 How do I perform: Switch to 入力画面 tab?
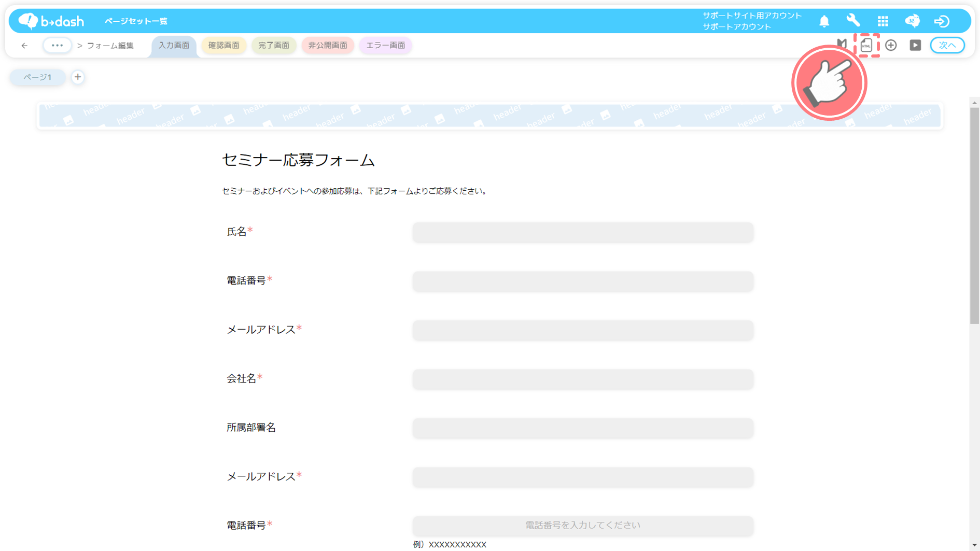coord(174,46)
